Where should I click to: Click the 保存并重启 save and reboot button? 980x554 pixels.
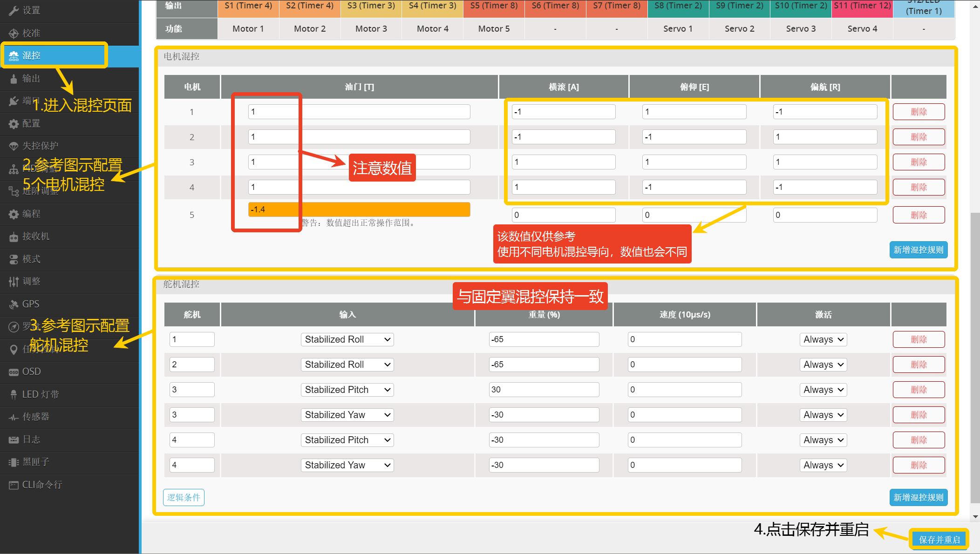pos(939,540)
